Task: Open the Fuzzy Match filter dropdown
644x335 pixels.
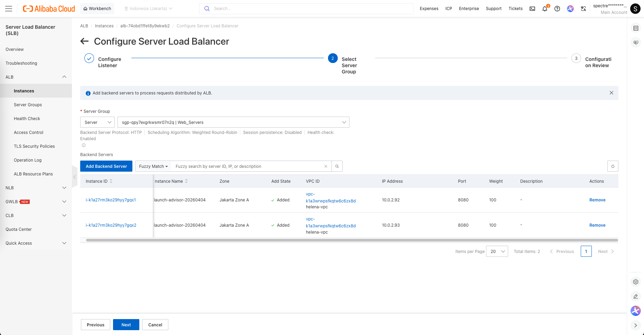Action: (x=153, y=166)
